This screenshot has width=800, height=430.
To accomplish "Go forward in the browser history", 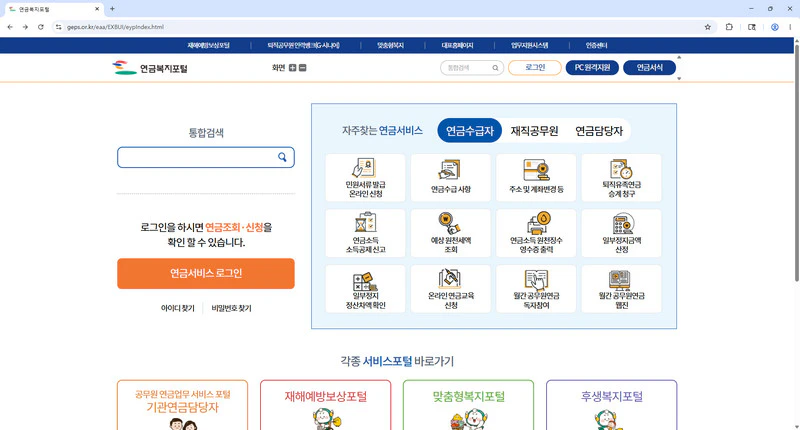I will pos(25,27).
